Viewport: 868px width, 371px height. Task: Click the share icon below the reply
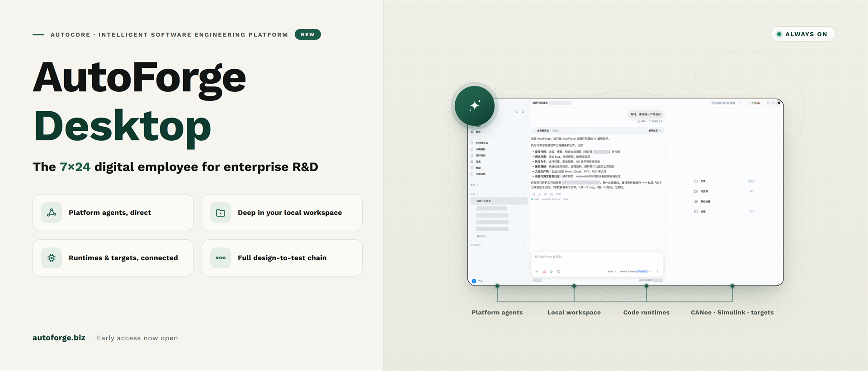click(551, 194)
